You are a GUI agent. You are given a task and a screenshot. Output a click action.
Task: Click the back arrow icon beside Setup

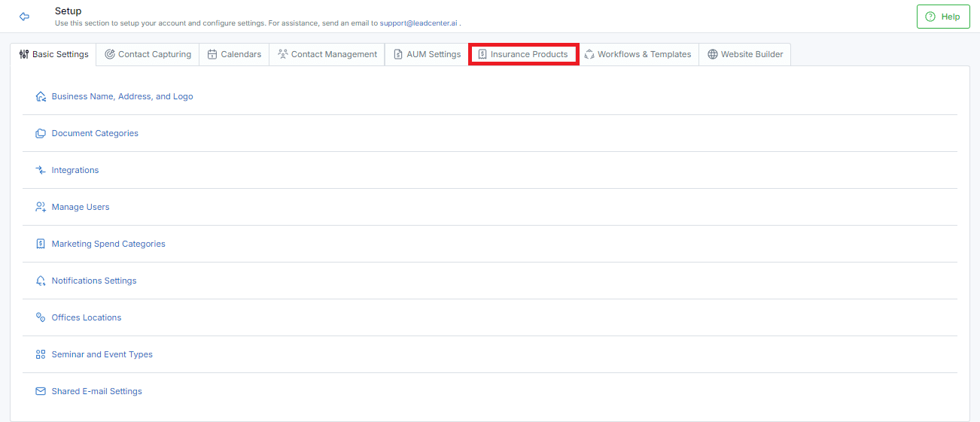point(24,17)
